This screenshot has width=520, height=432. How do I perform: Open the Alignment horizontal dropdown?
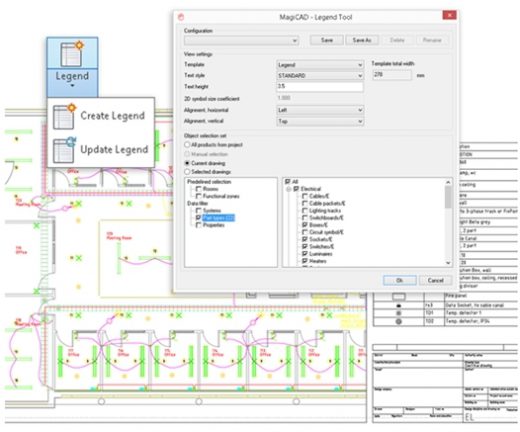pyautogui.click(x=320, y=110)
